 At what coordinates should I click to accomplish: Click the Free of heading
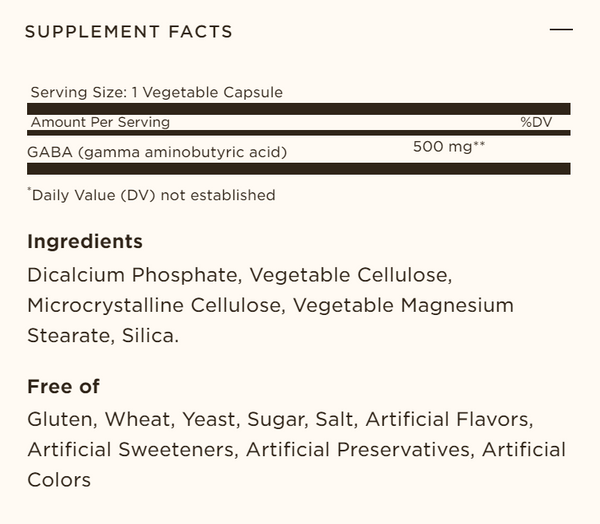point(64,386)
